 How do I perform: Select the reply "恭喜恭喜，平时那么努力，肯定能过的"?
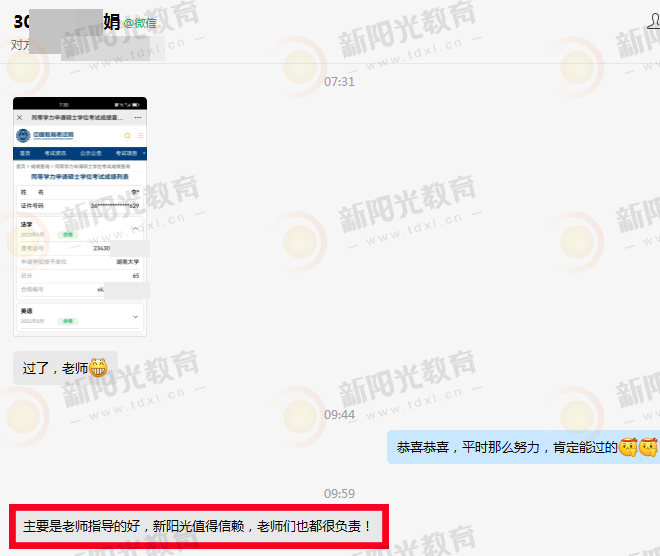coord(523,447)
